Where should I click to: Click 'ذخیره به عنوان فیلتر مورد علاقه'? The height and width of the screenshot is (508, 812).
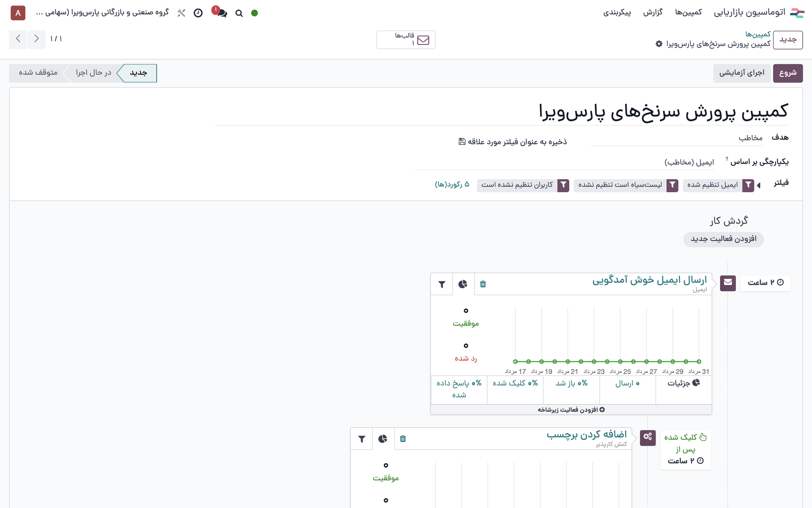click(x=513, y=142)
